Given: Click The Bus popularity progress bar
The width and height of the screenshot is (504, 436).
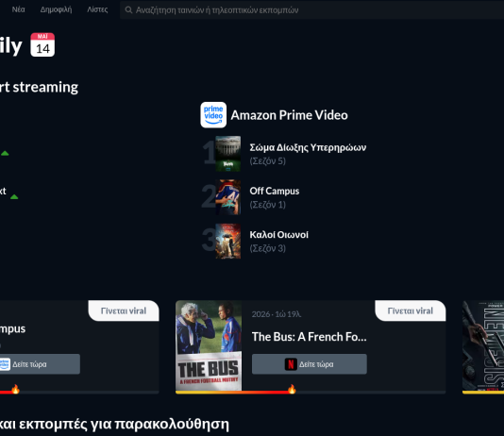Looking at the screenshot, I should click(311, 393).
